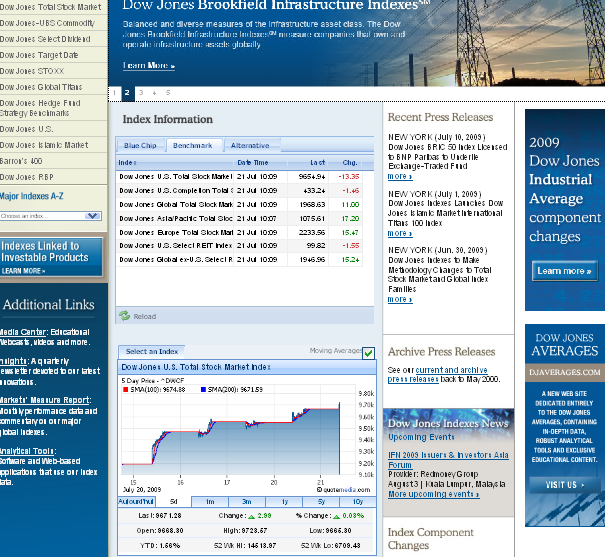Select Dow Jones Global Total Stock Market row
This screenshot has height=557, width=605.
pos(239,204)
